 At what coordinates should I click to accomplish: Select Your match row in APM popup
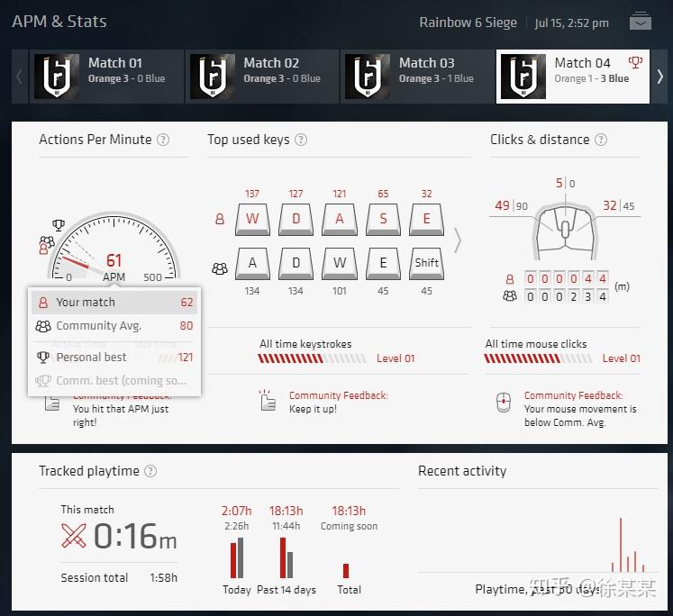(x=114, y=302)
